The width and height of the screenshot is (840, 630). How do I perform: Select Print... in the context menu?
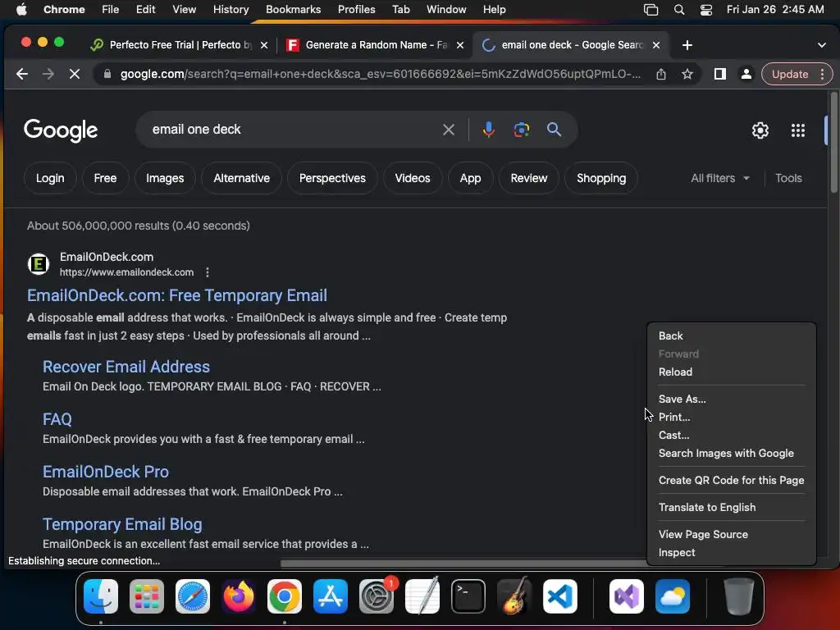(731, 417)
